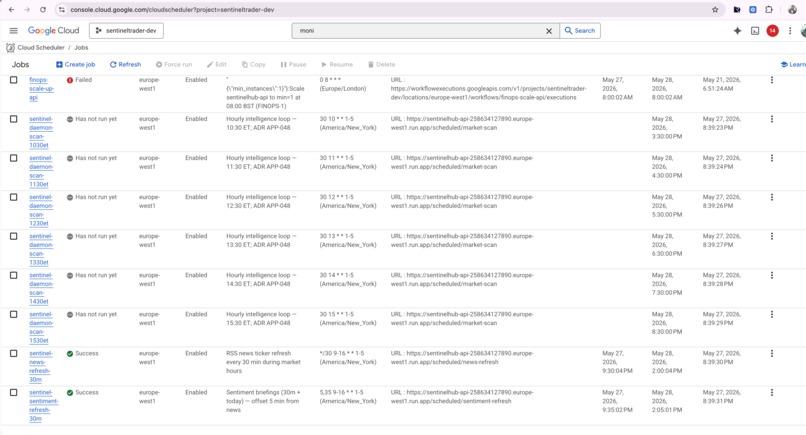Screen dimensions: 806x435
Task: Select checkbox for sentinel-daemon-scan-1030et job
Action: [13, 119]
